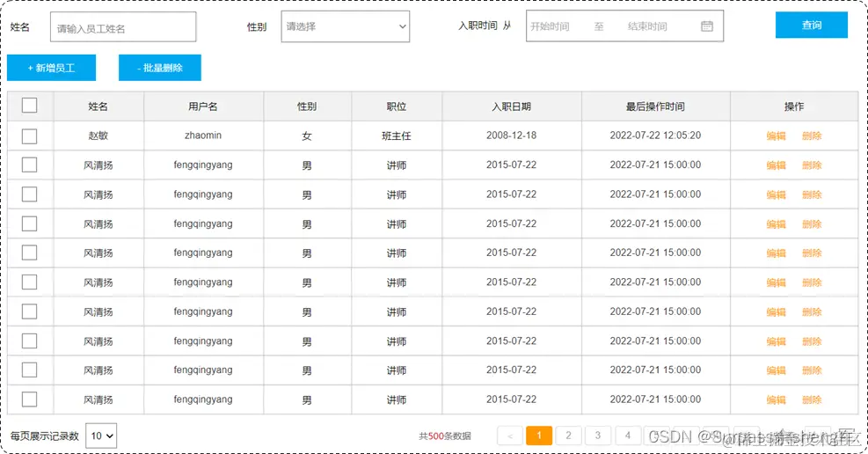Screen dimensions: 868x454
Task: Click the 用户名 column header
Action: 202,106
